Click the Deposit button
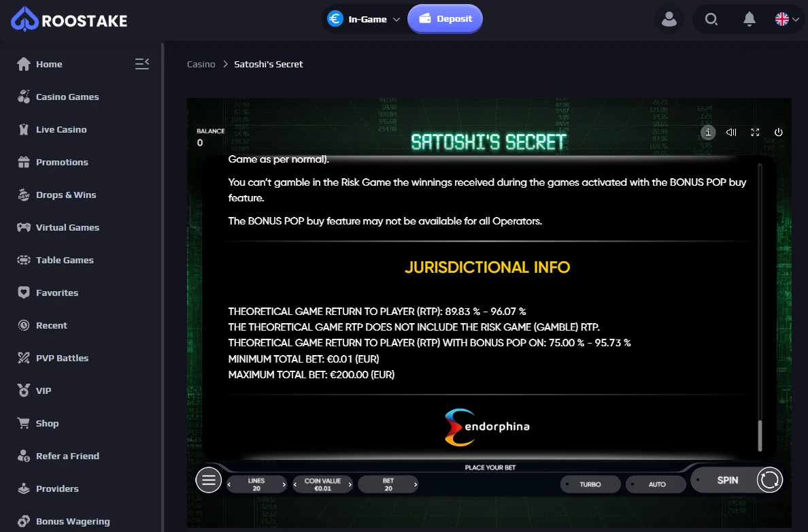The height and width of the screenshot is (532, 808). point(445,18)
